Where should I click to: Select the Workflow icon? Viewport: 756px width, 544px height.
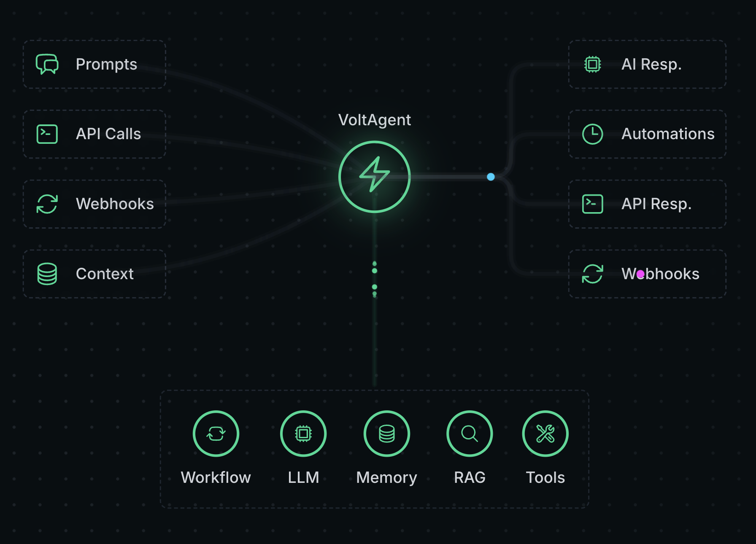pos(216,434)
